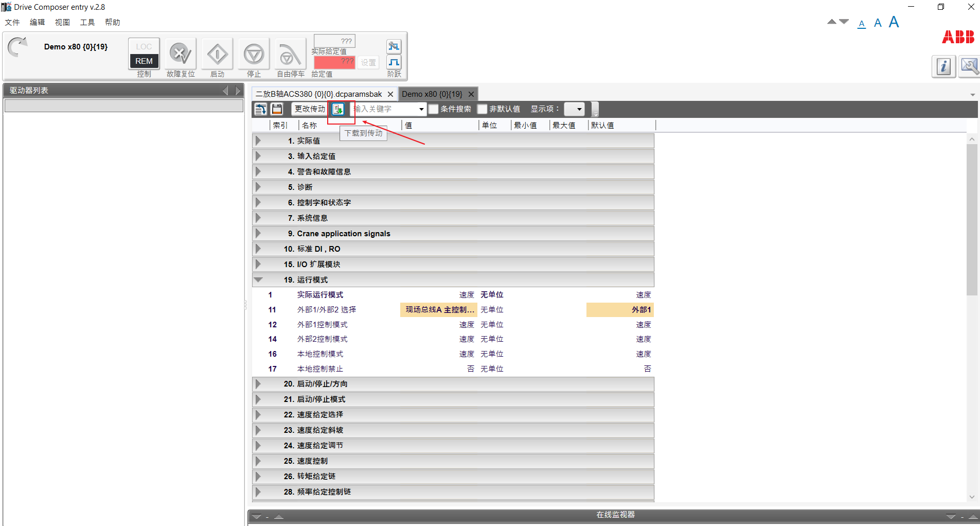Click left arrow in 驱动器列表 header
Image resolution: width=980 pixels, height=526 pixels.
tap(225, 91)
